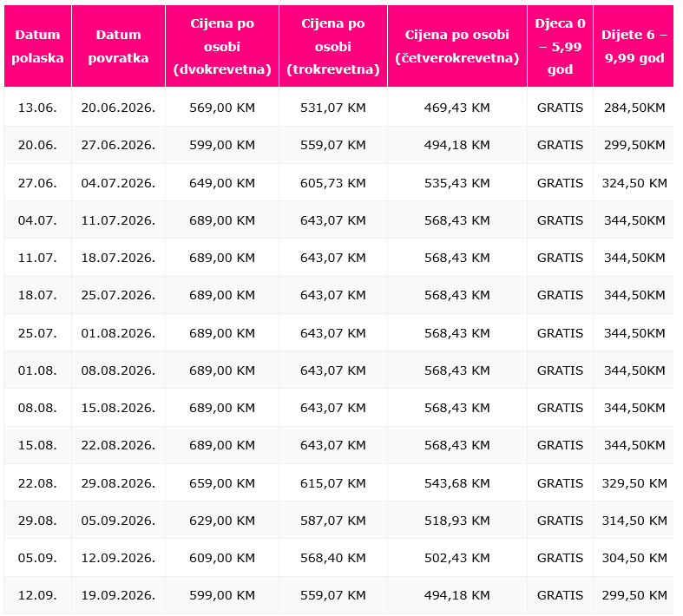Click the 'Djeca 0 – 5,99 god' header
Screen dimensions: 683x616
point(560,46)
